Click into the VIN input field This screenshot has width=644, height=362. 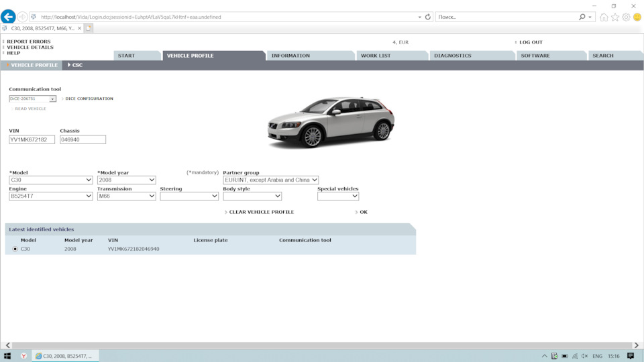tap(32, 139)
